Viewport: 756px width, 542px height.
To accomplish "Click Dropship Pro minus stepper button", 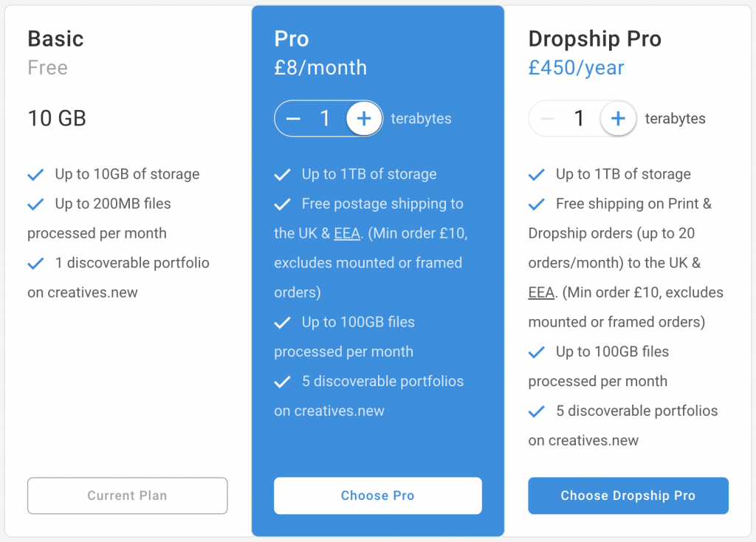I will pos(547,119).
